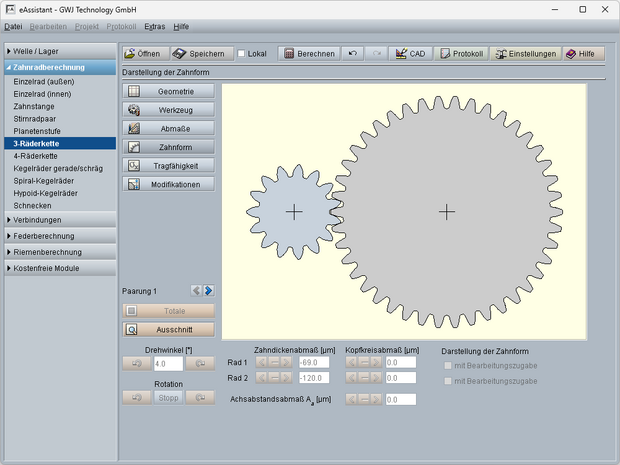Expand the Verbindungen section
Screen dimensions: 620x465
click(x=60, y=220)
